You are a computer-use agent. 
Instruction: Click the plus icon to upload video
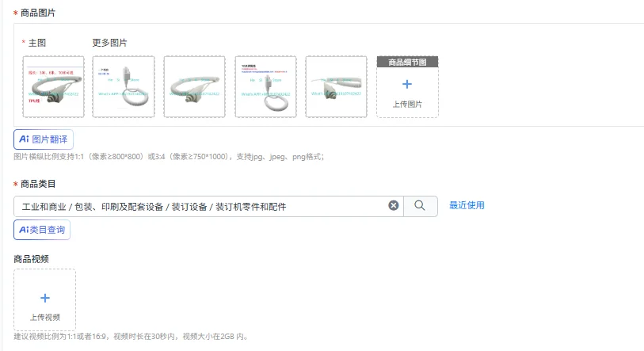[x=45, y=298]
